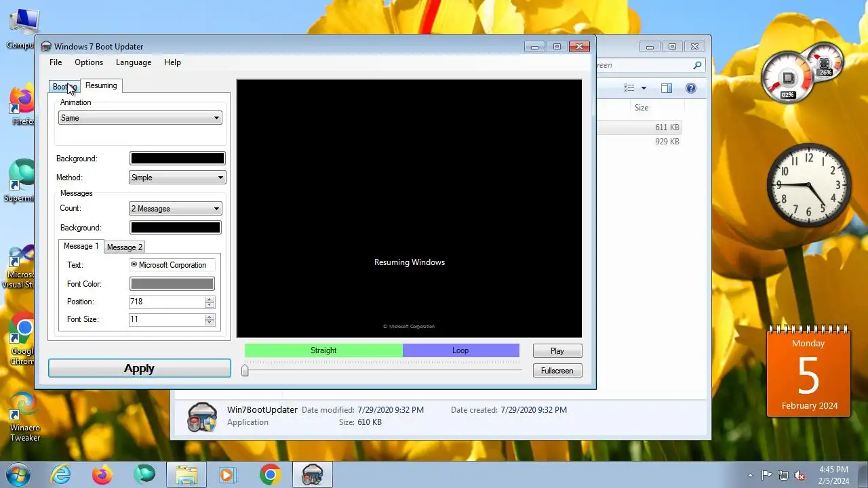The width and height of the screenshot is (868, 488).
Task: Click the Supermium desktop icon
Action: (21, 182)
